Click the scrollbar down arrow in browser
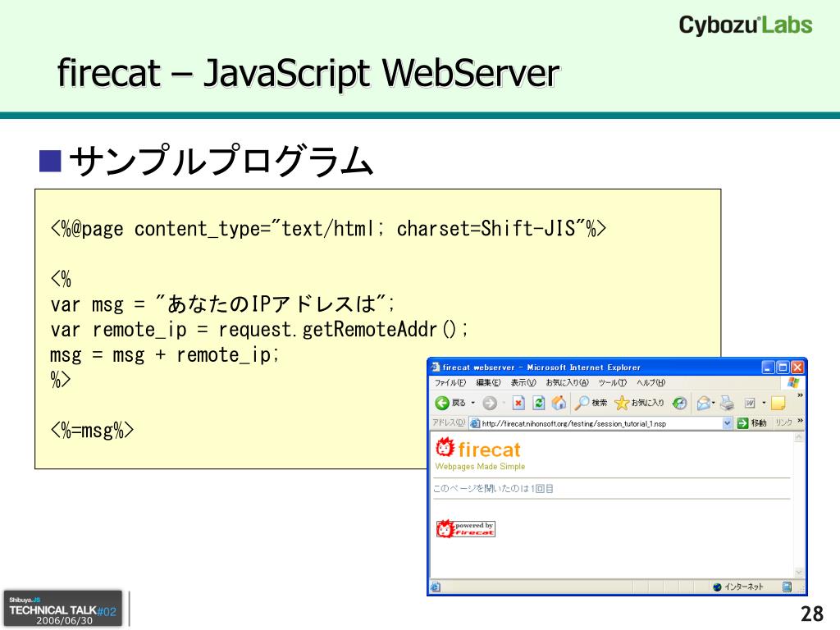Image resolution: width=840 pixels, height=630 pixels. pos(799,572)
